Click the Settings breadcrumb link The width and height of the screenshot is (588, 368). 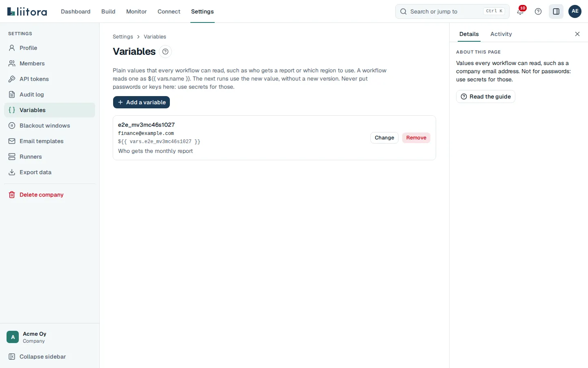point(123,37)
